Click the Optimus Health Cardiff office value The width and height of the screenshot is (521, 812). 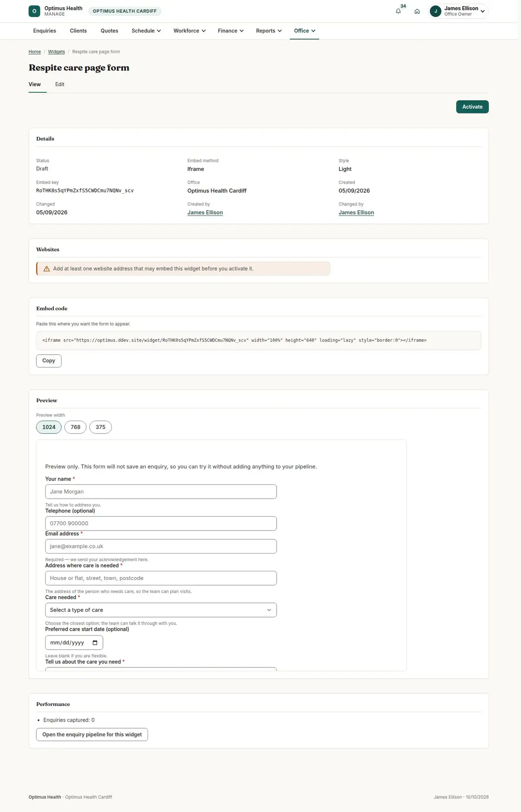(x=217, y=191)
